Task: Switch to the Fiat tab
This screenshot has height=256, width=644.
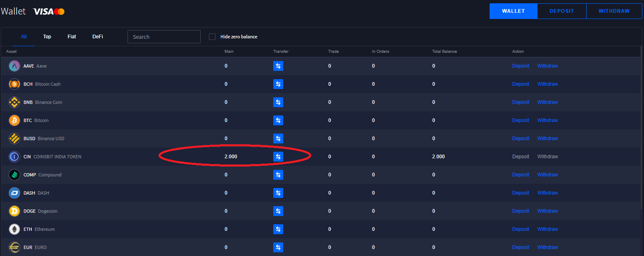Action: (72, 37)
